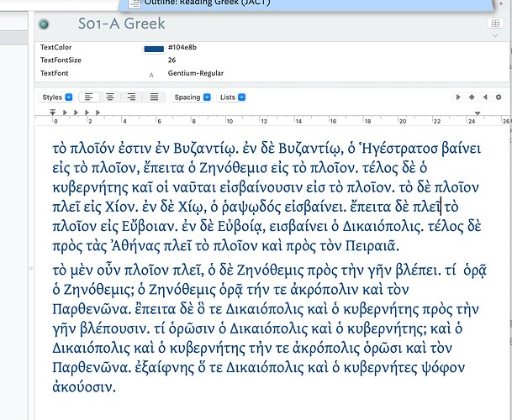The height and width of the screenshot is (420, 512).
Task: Expand the chevron below the attributes table icon
Action: click(x=495, y=35)
